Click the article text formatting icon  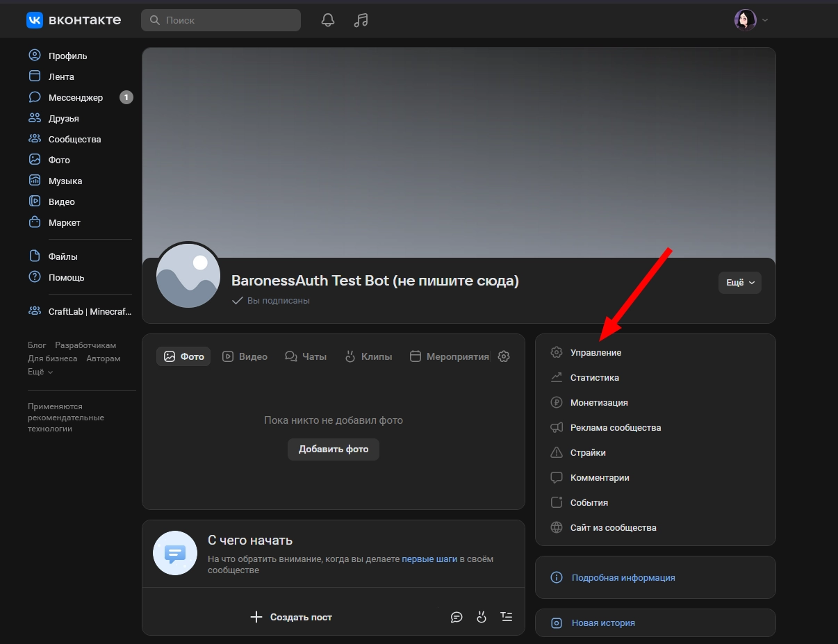[507, 617]
